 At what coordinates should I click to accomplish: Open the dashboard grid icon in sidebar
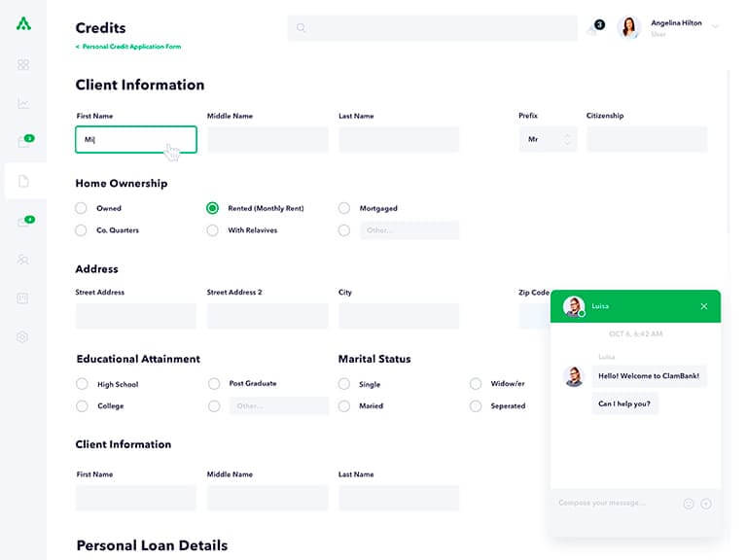pos(23,64)
